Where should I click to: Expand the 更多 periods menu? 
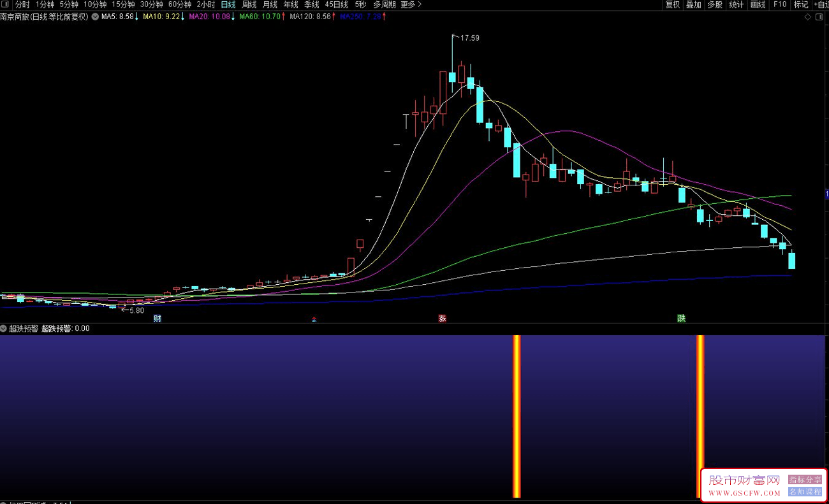point(411,4)
